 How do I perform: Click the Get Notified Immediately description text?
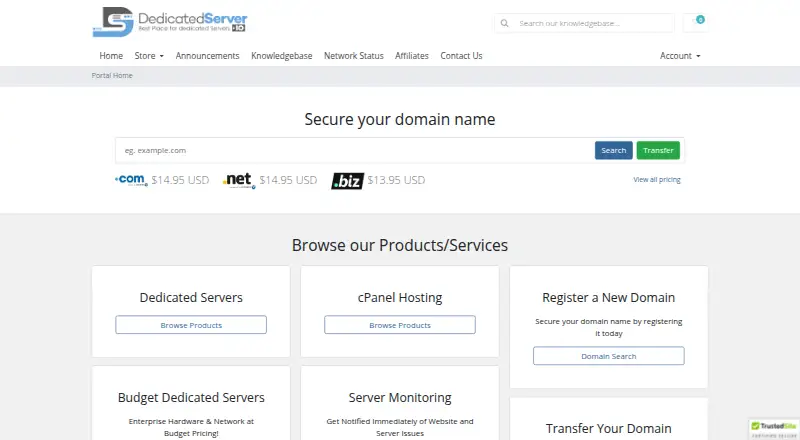[x=400, y=427]
